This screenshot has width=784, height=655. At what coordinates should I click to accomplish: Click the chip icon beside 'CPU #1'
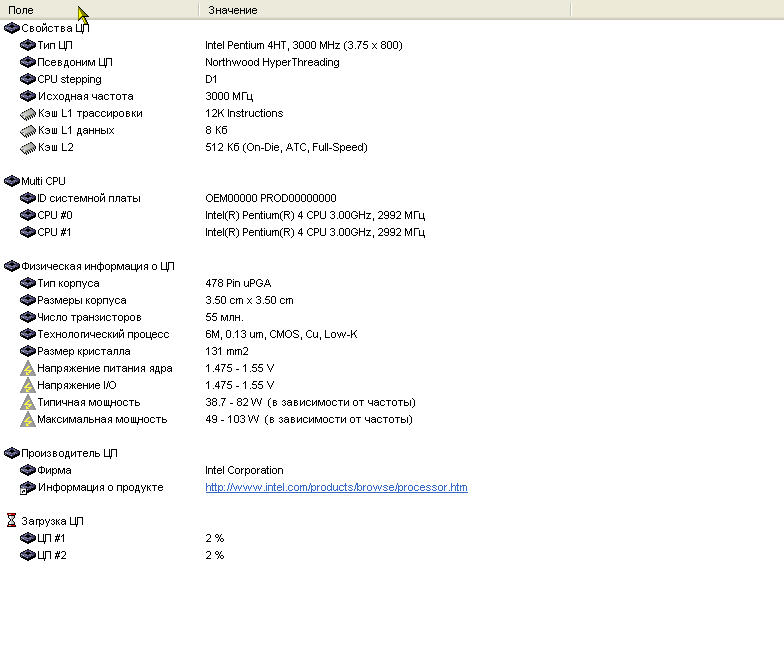28,232
